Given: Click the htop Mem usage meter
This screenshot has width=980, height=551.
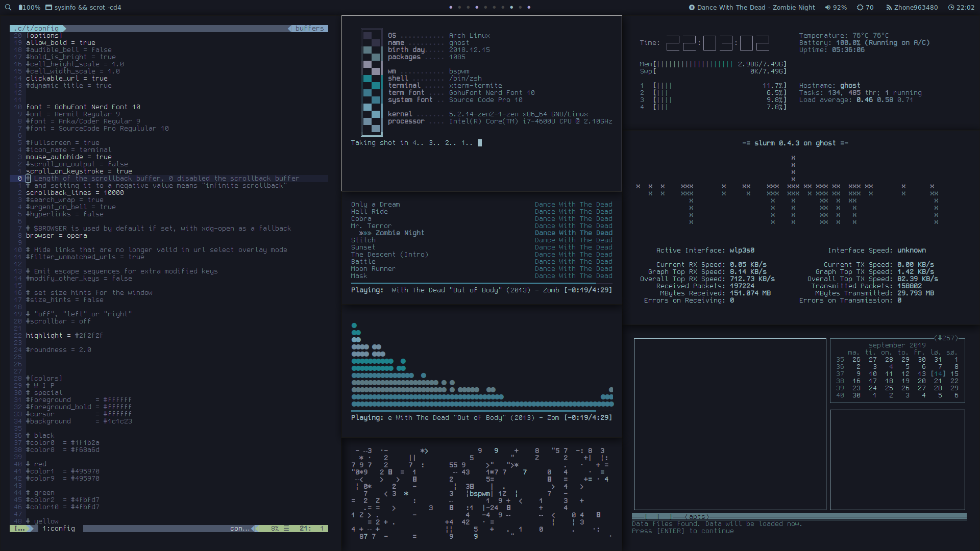Looking at the screenshot, I should click(713, 64).
